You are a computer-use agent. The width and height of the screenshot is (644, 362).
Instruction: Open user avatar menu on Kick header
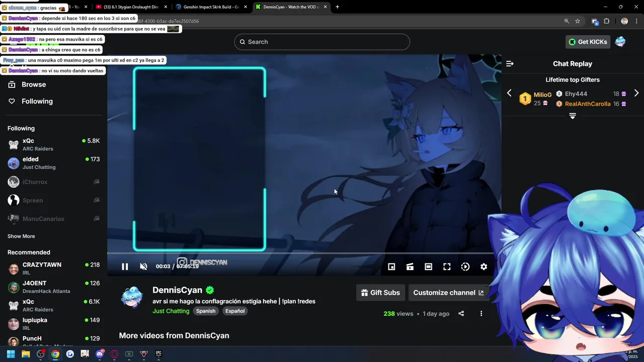coord(620,42)
